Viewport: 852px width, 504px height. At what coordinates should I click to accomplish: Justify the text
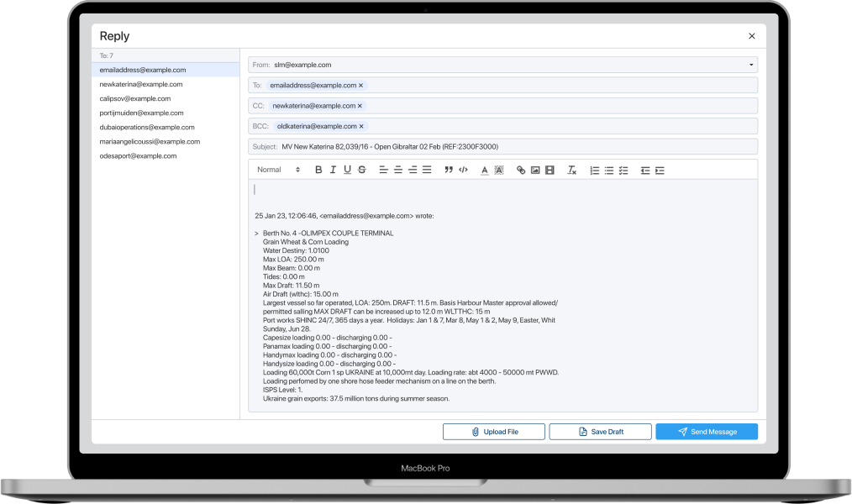[427, 170]
